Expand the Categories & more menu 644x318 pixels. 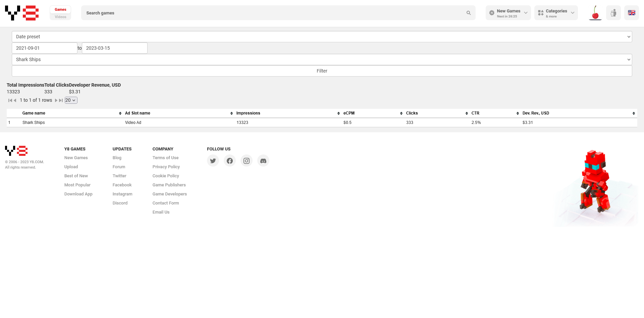556,13
